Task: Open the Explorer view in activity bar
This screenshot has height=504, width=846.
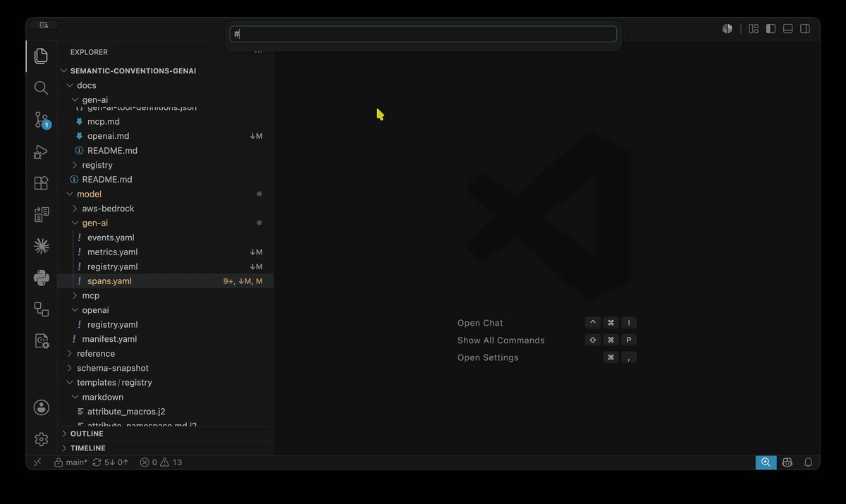Action: click(x=41, y=56)
